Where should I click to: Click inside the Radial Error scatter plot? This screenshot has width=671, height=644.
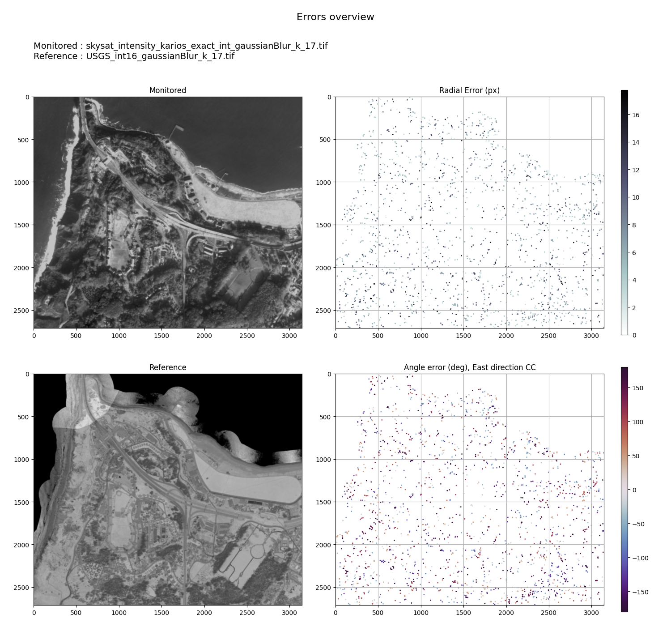[469, 212]
